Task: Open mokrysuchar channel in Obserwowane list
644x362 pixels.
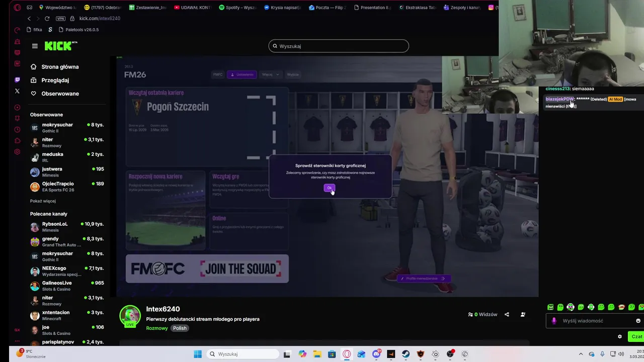Action: [67, 128]
